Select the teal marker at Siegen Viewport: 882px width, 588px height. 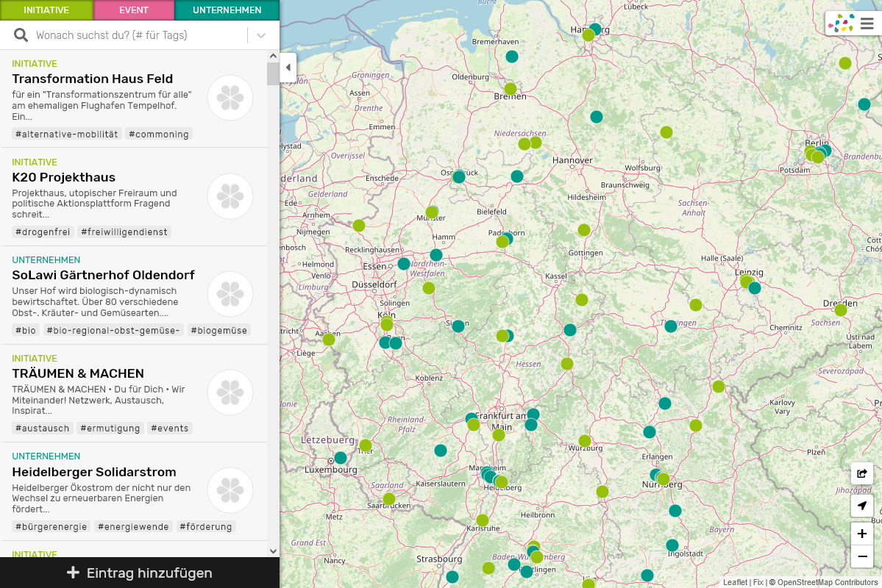pyautogui.click(x=458, y=326)
